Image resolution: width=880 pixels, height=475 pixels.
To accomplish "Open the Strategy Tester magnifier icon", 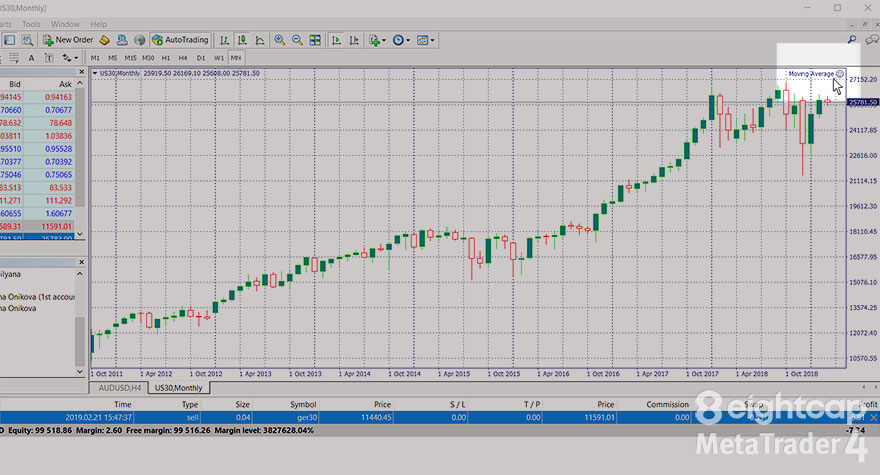I will coord(27,40).
